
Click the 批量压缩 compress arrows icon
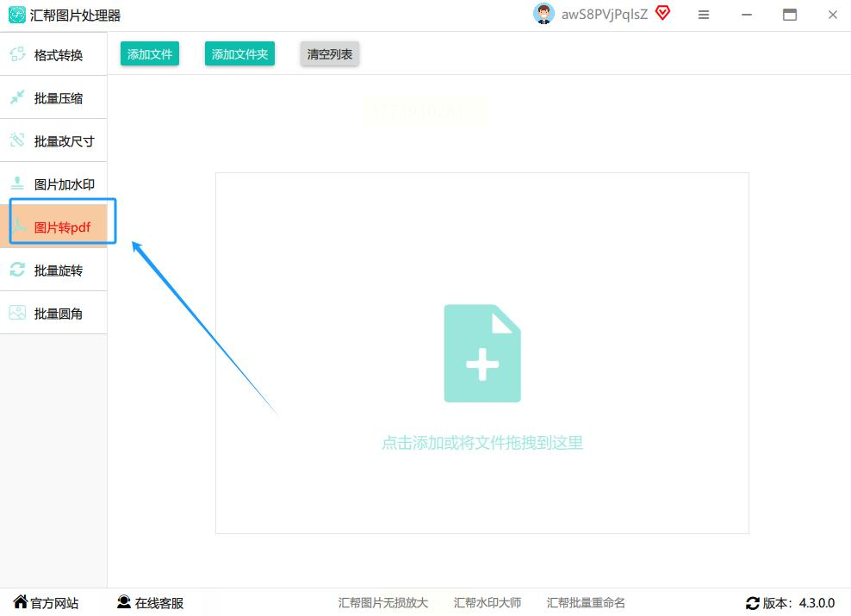[x=17, y=97]
